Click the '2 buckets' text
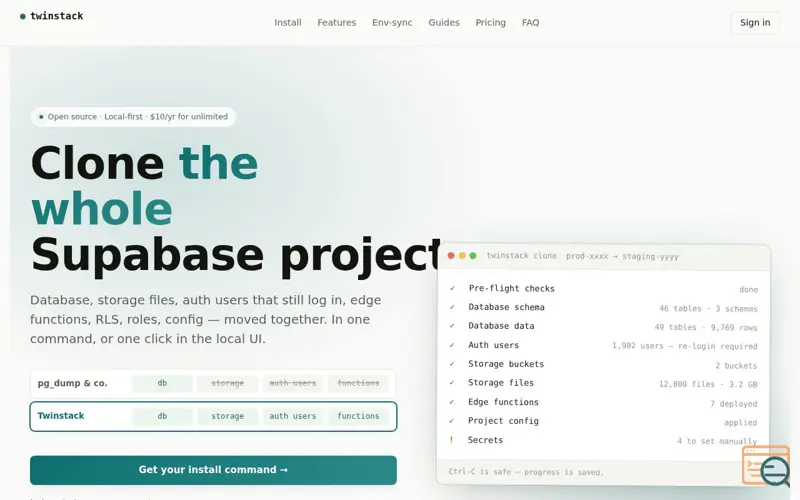The width and height of the screenshot is (800, 500). pos(736,366)
